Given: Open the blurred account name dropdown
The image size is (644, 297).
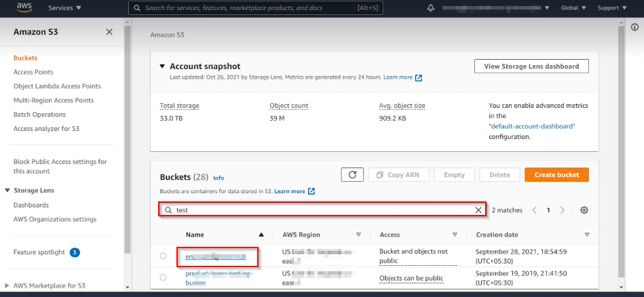Looking at the screenshot, I should tap(496, 7).
